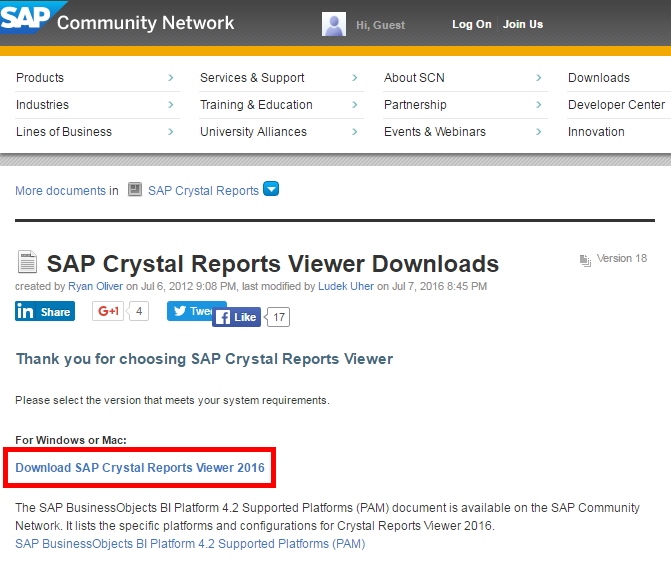Click the Facebook Like button
This screenshot has width=671, height=575.
pyautogui.click(x=236, y=317)
